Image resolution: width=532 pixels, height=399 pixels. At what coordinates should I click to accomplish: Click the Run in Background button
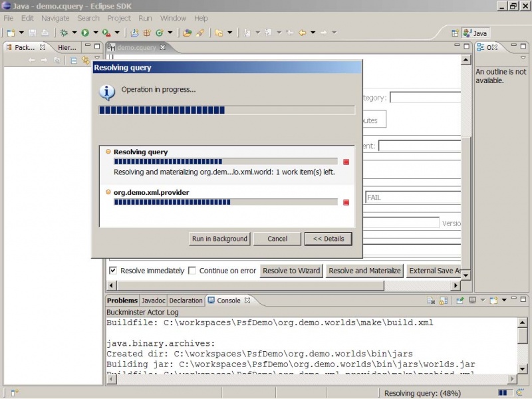coord(219,239)
